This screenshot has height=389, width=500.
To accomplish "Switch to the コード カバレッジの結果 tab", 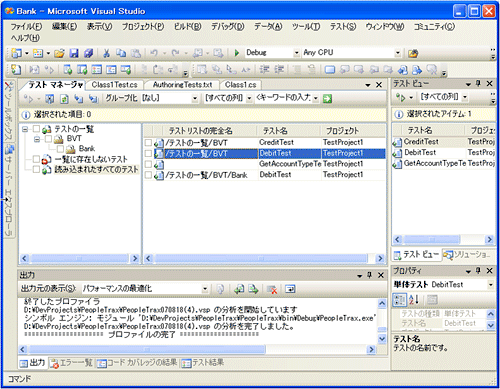I will 137,363.
